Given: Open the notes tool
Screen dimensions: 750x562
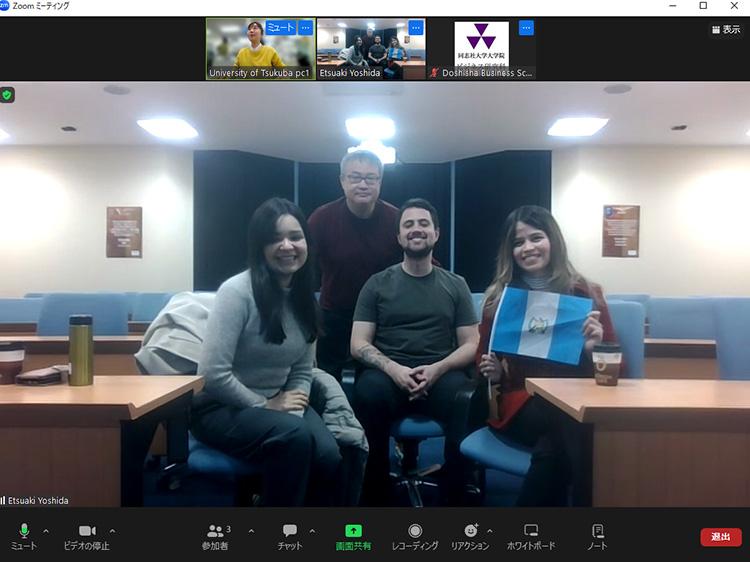Looking at the screenshot, I should tap(597, 535).
